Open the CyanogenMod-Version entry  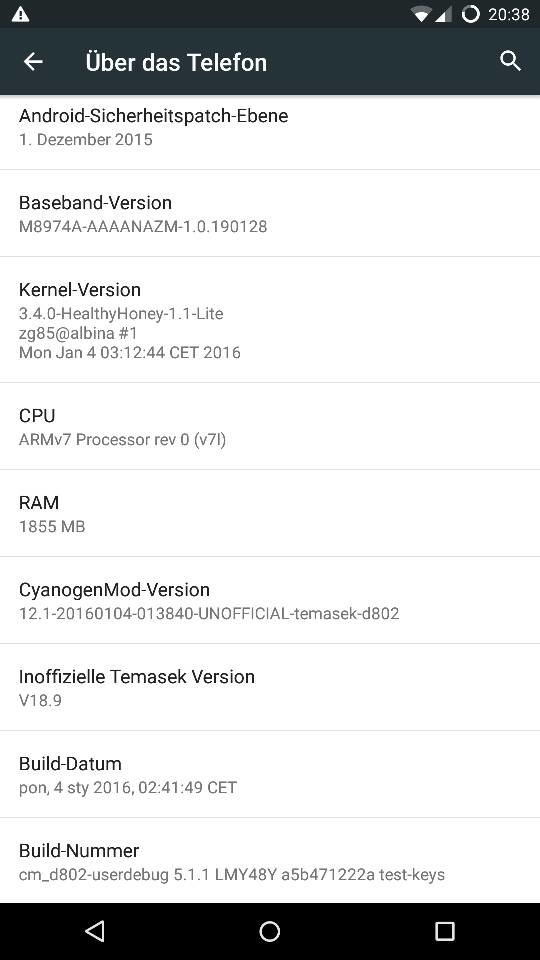[270, 601]
